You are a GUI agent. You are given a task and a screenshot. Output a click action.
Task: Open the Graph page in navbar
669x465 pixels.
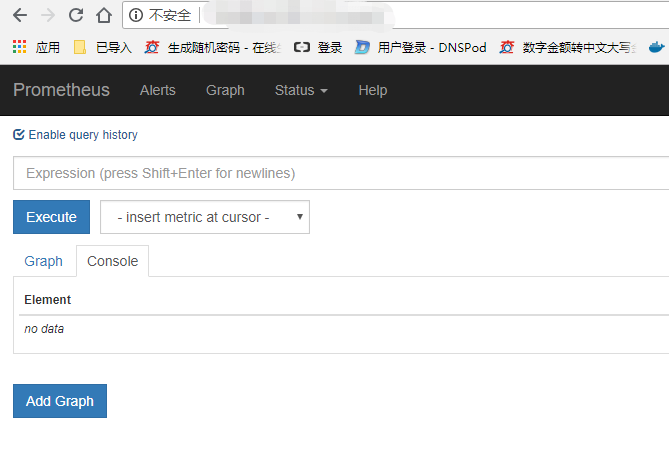225,90
